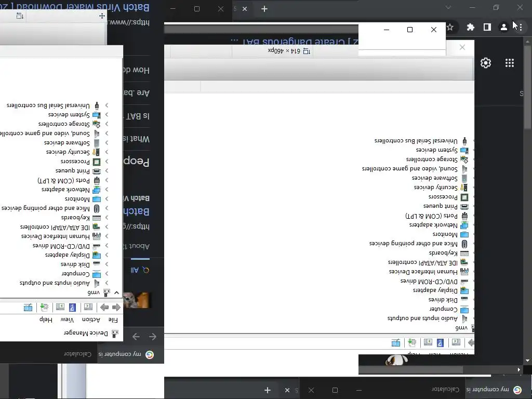Open the View menu in Device Manager

(x=67, y=320)
